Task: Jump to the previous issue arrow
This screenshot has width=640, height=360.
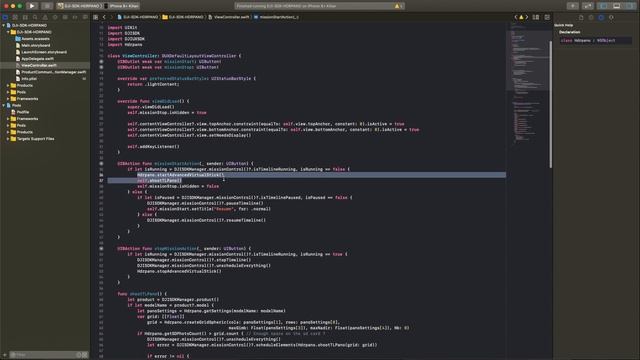Action: pyautogui.click(x=516, y=17)
